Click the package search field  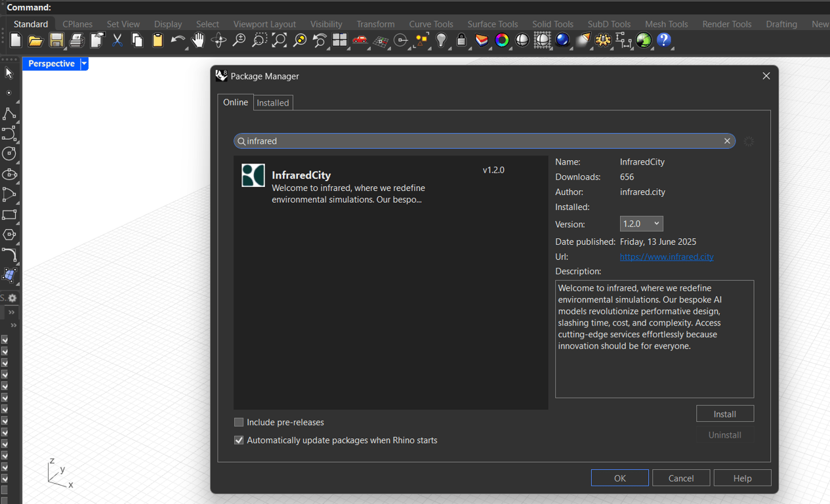[484, 141]
